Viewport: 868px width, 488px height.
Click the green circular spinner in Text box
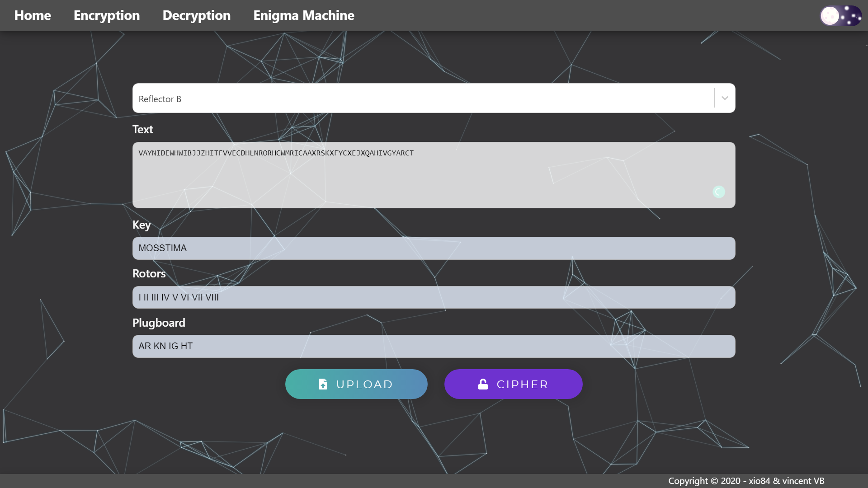pos(718,192)
